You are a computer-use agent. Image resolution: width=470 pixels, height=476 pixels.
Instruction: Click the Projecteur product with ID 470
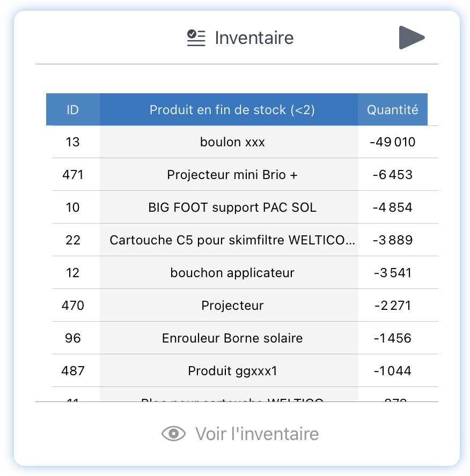(232, 306)
